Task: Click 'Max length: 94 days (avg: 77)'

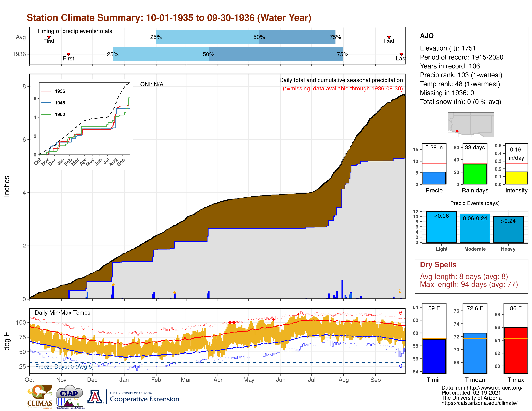Action: (x=469, y=284)
